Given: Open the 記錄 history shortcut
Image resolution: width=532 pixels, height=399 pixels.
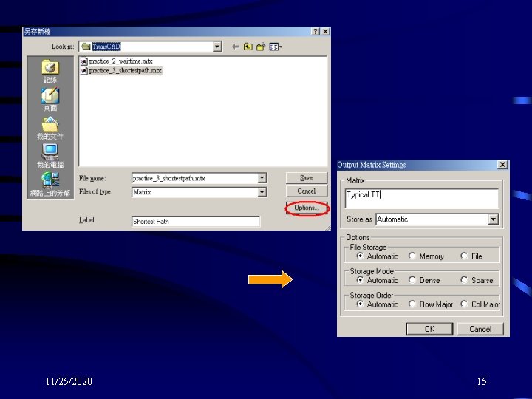Looking at the screenshot, I should pos(50,71).
